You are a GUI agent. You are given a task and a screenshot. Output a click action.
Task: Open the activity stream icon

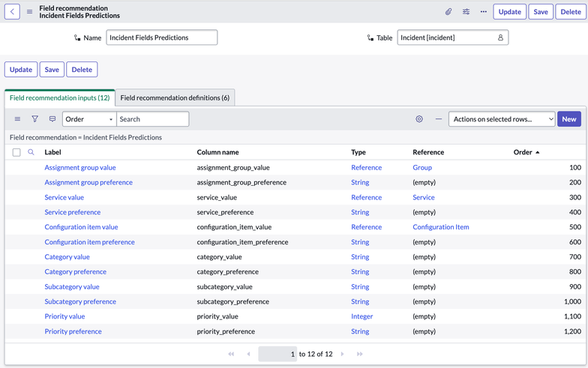(x=52, y=118)
